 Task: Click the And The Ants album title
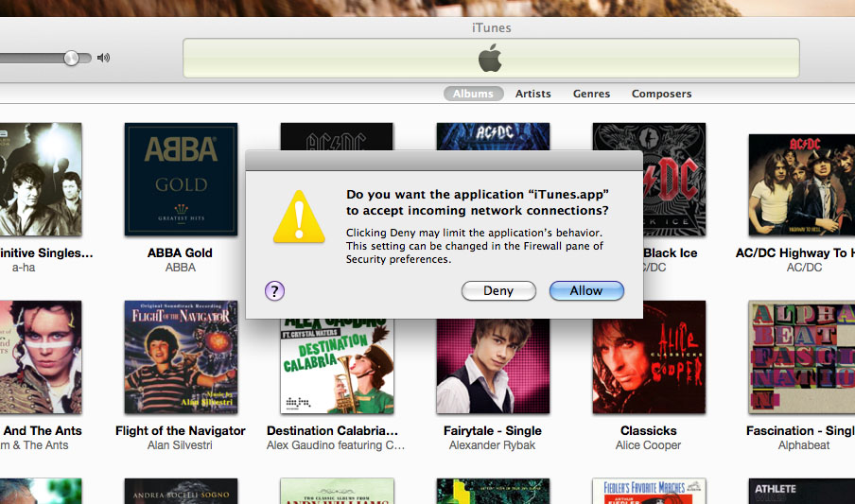pyautogui.click(x=42, y=431)
